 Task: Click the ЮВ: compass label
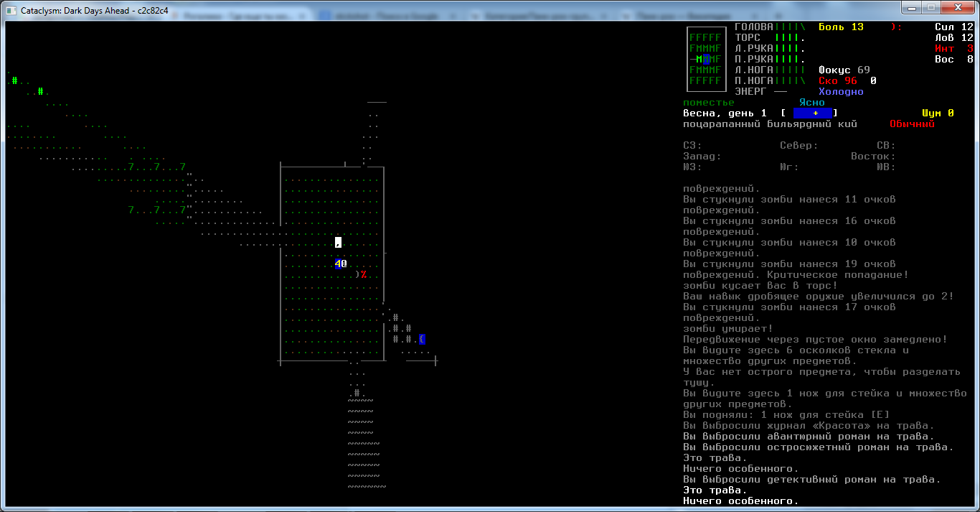coord(886,167)
